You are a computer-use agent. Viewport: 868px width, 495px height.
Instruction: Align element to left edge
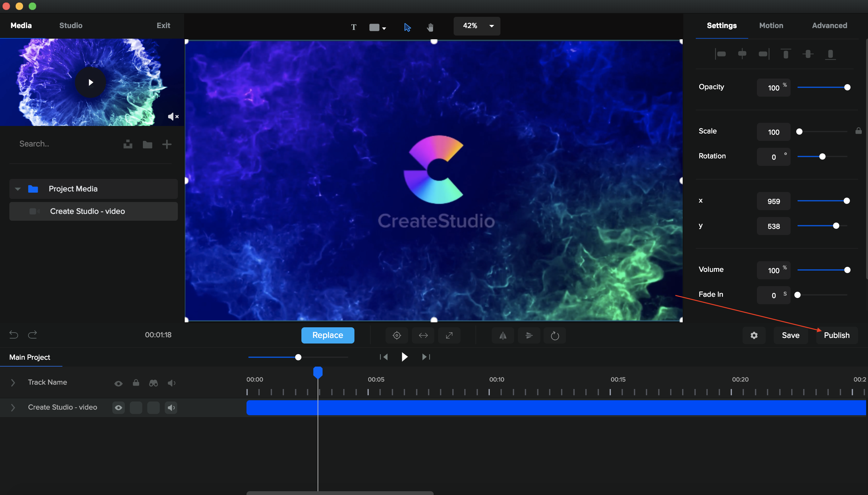tap(720, 54)
